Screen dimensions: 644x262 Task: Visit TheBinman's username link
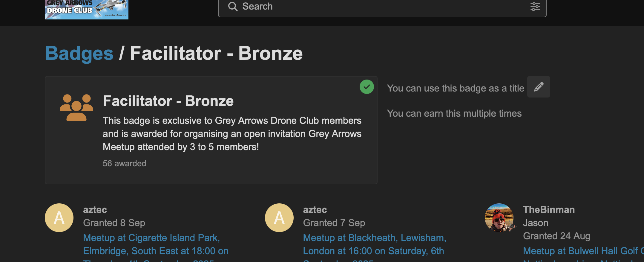pos(549,210)
